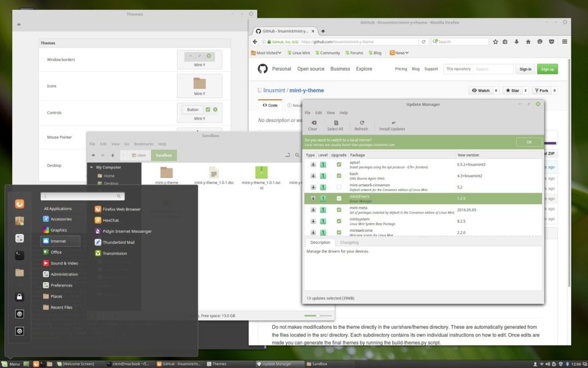Uncheck the bash package upgrade checkbox
Image resolution: width=588 pixels, height=368 pixels.
(x=338, y=175)
